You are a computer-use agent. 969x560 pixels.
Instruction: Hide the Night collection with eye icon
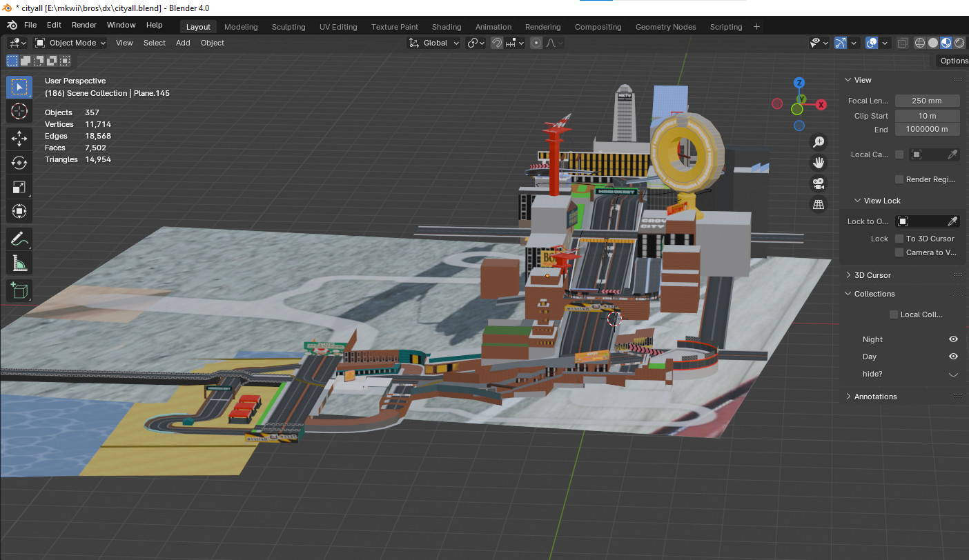coord(953,339)
